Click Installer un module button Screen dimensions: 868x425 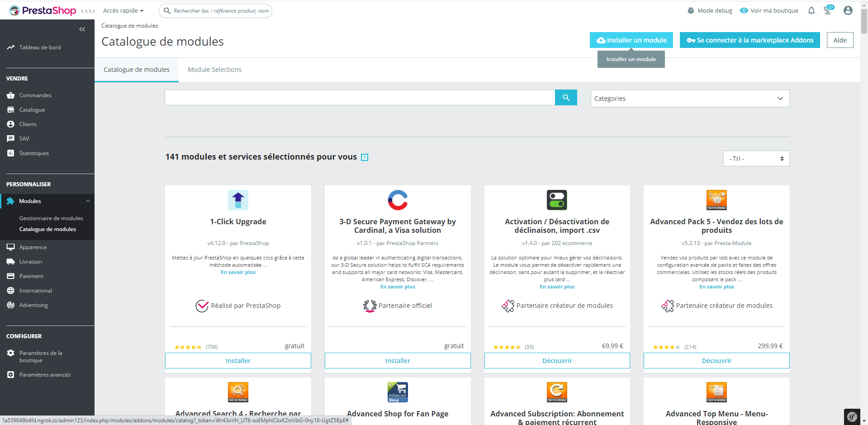point(631,40)
